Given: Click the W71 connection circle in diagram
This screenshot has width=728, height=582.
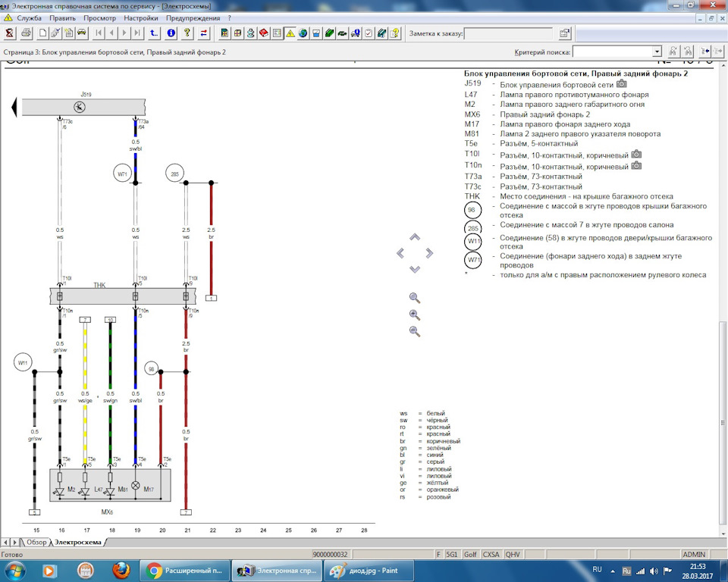Looking at the screenshot, I should (x=122, y=174).
